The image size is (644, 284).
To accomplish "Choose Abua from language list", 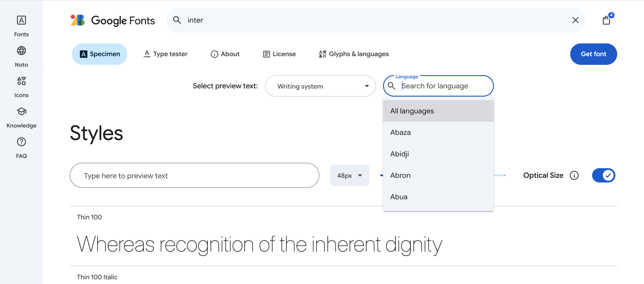I will [x=438, y=197].
